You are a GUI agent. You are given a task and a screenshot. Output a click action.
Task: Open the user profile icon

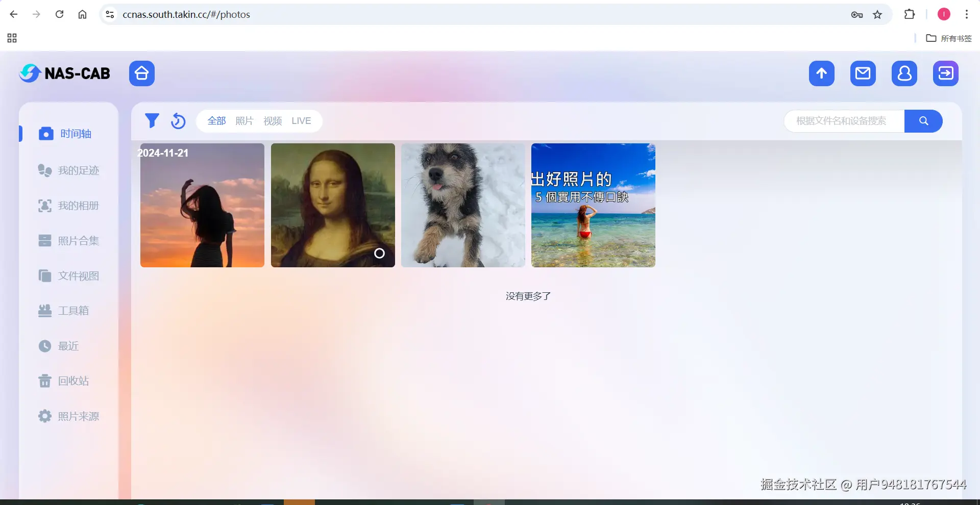point(904,73)
